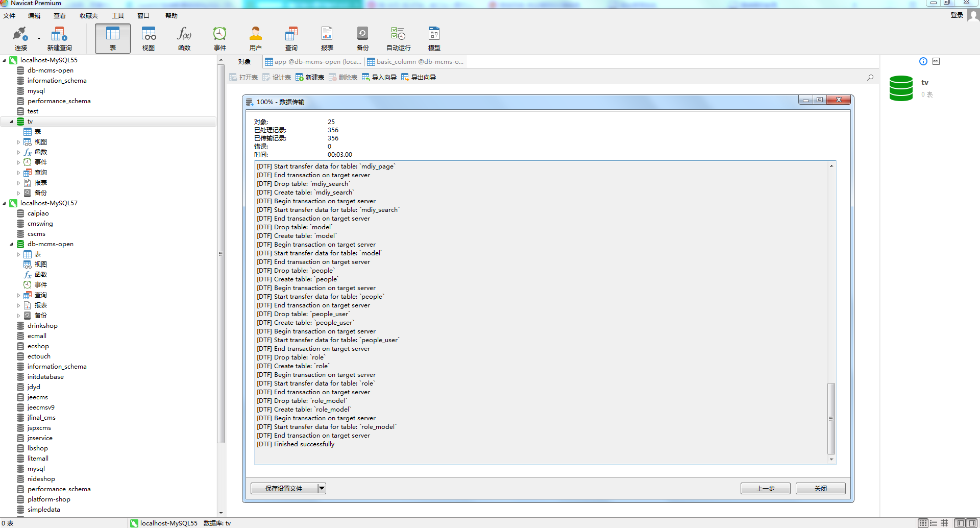Open the Report (报表) toolbar icon

coord(327,39)
